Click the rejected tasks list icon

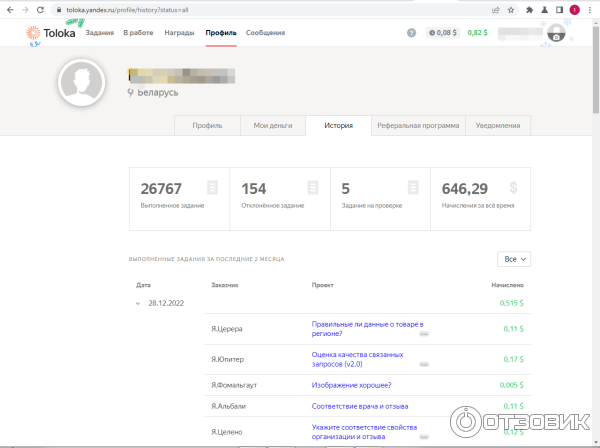click(x=313, y=187)
